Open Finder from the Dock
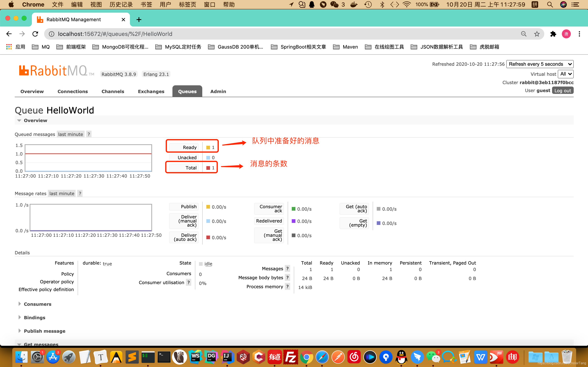The width and height of the screenshot is (588, 367). point(21,357)
